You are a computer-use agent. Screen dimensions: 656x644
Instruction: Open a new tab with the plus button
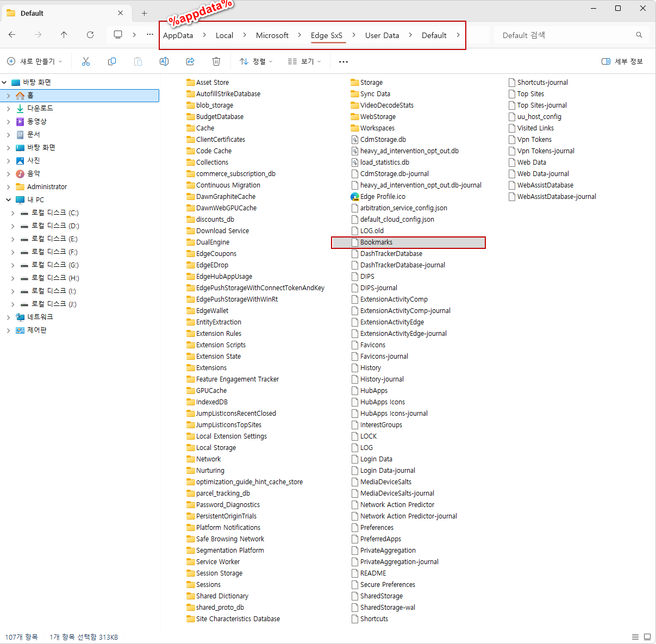click(x=144, y=13)
